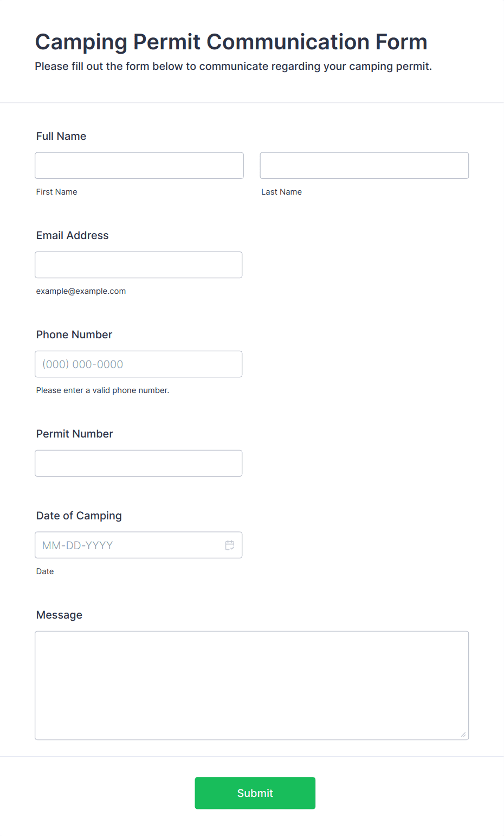Activate the Permit Number text box
Viewport: 504px width, 836px height.
139,463
